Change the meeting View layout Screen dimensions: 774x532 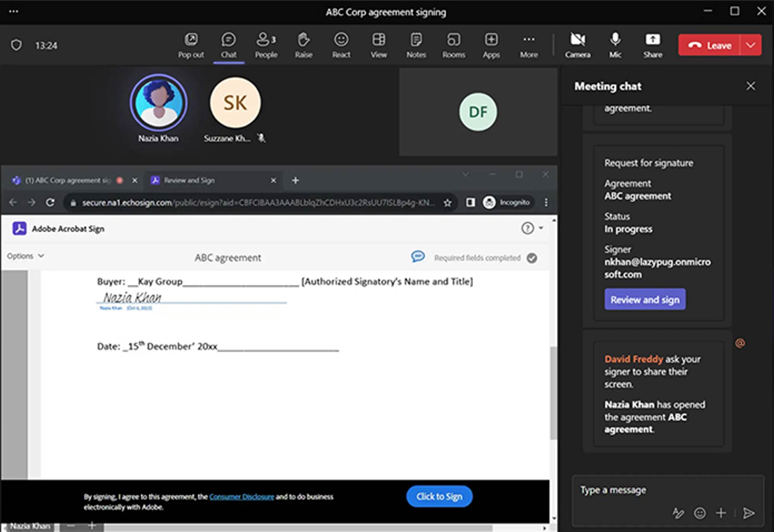point(379,45)
